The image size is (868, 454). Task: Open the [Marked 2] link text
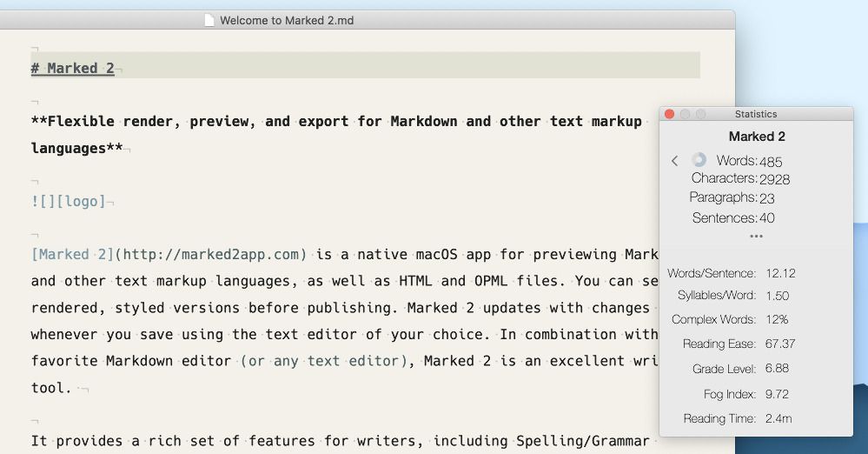click(72, 255)
